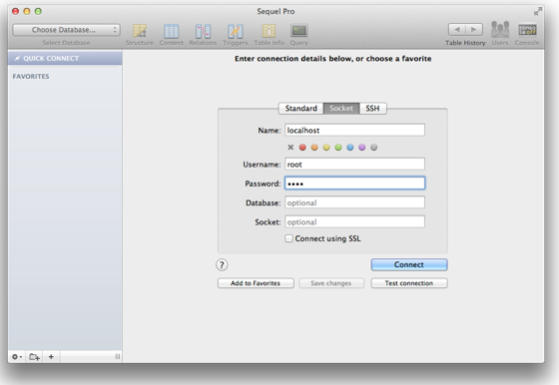Focus the Name field containing localhost

[355, 130]
